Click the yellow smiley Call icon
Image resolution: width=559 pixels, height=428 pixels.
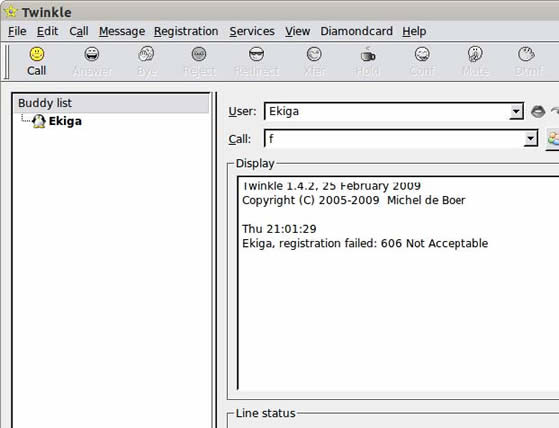point(37,54)
